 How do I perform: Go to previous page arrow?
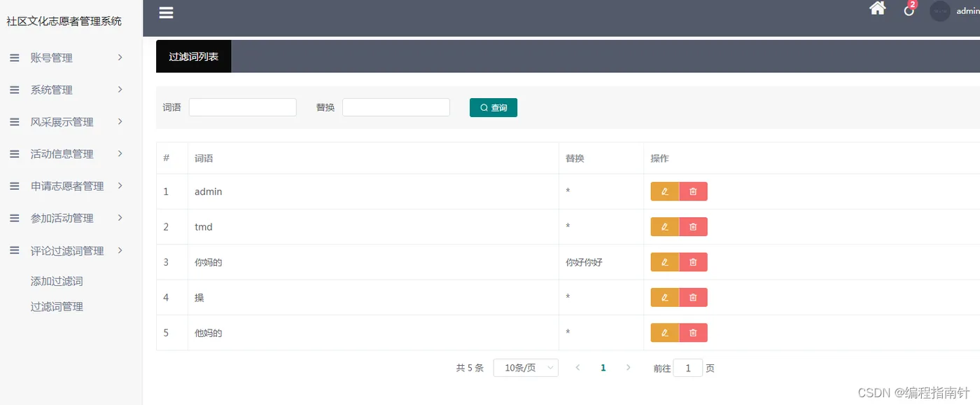pyautogui.click(x=577, y=368)
